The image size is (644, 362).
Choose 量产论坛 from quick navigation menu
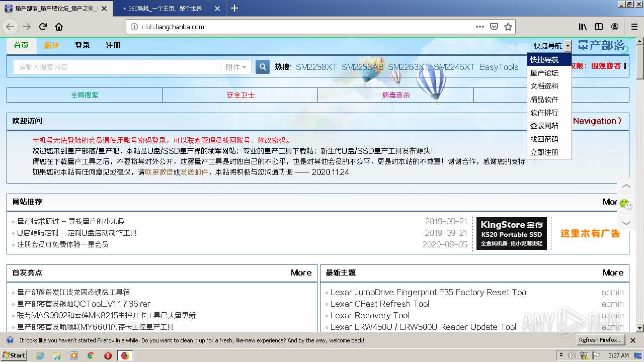pos(549,73)
